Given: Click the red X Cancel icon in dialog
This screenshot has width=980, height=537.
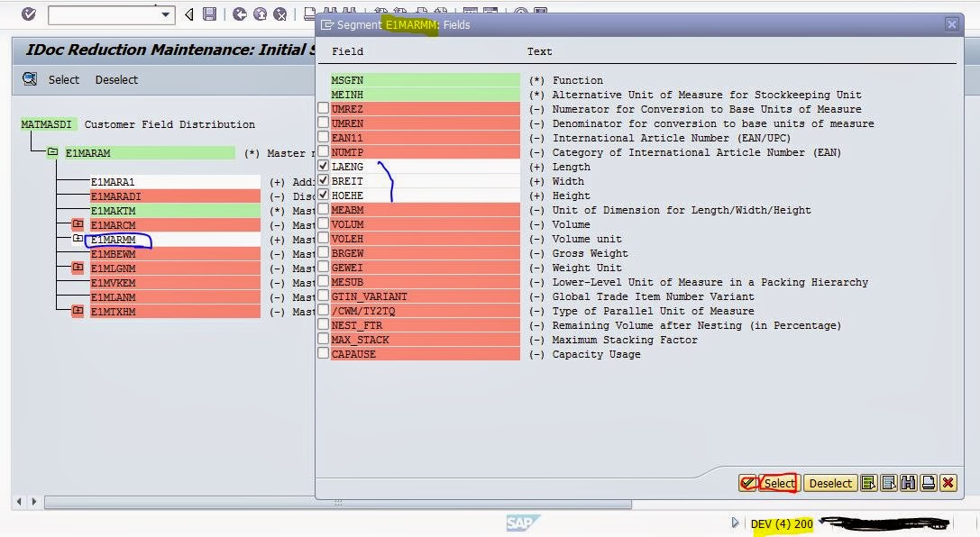Looking at the screenshot, I should tap(948, 483).
